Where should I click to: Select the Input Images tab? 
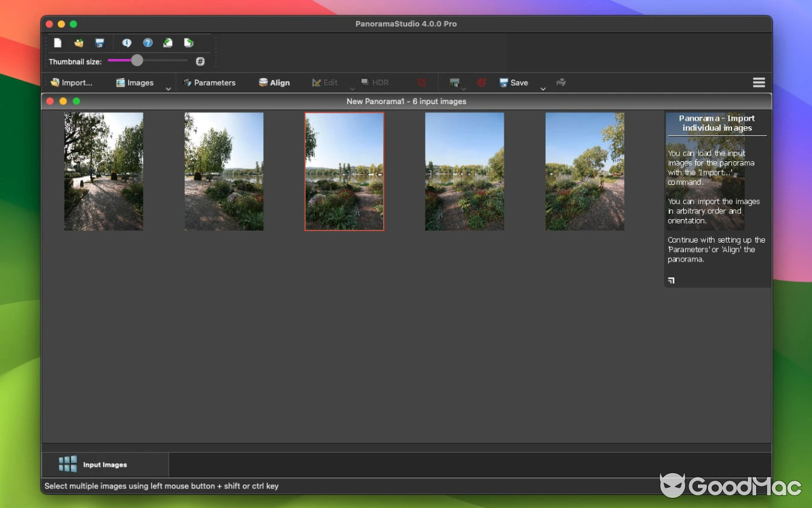pos(104,464)
